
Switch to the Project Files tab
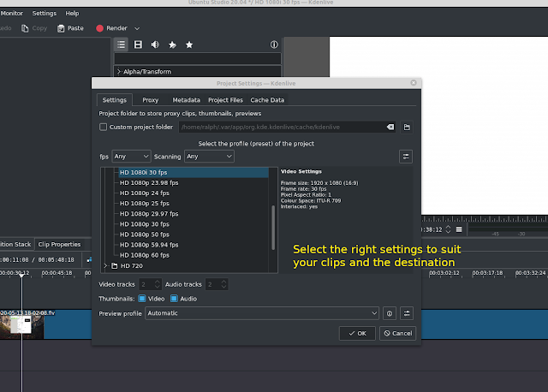225,100
